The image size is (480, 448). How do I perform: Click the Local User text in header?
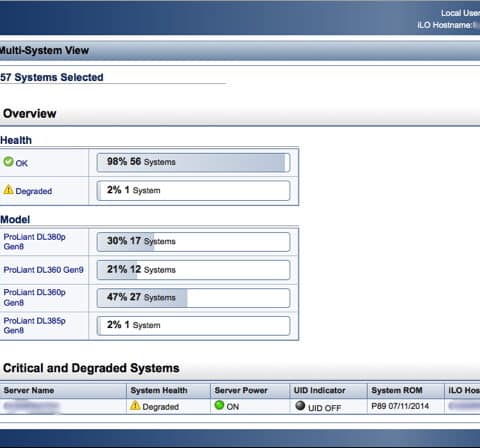pyautogui.click(x=460, y=13)
